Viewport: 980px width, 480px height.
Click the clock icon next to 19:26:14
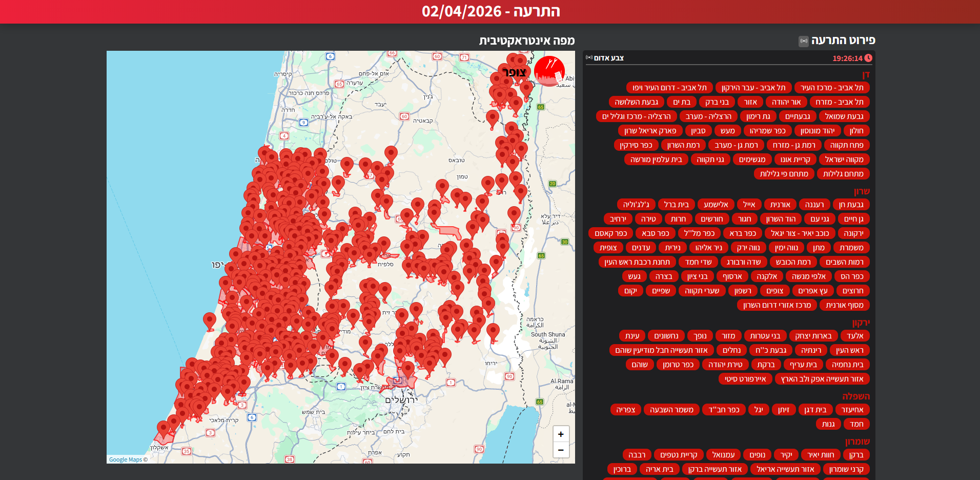(868, 58)
